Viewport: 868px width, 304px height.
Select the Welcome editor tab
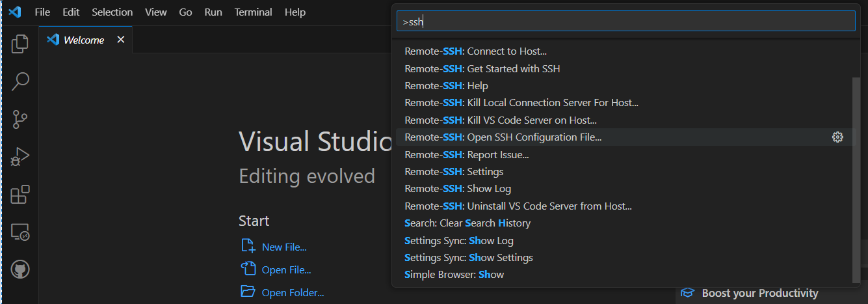[85, 40]
